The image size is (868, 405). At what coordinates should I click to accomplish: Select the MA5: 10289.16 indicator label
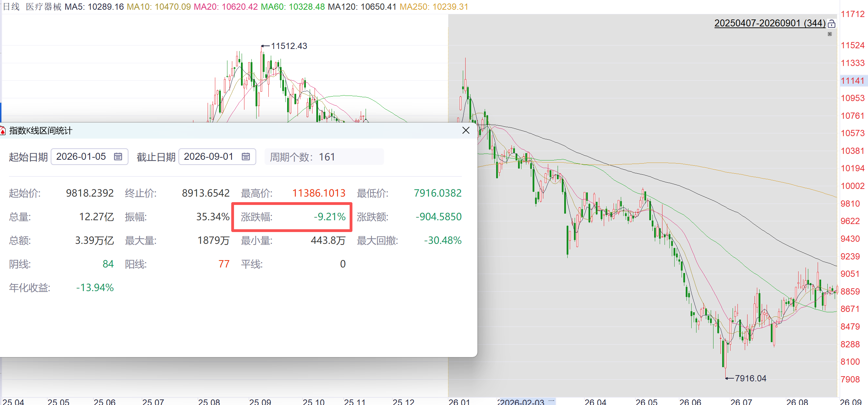[94, 7]
